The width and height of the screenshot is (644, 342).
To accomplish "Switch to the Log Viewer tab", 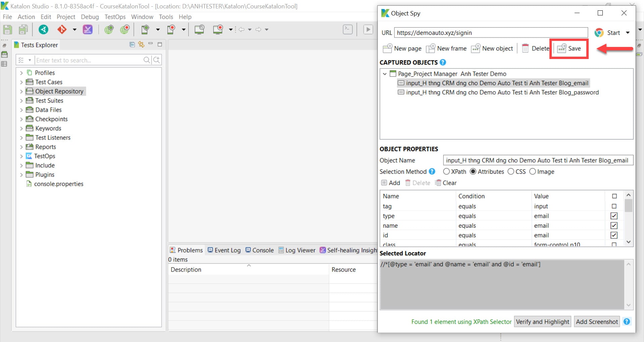I will [x=297, y=250].
